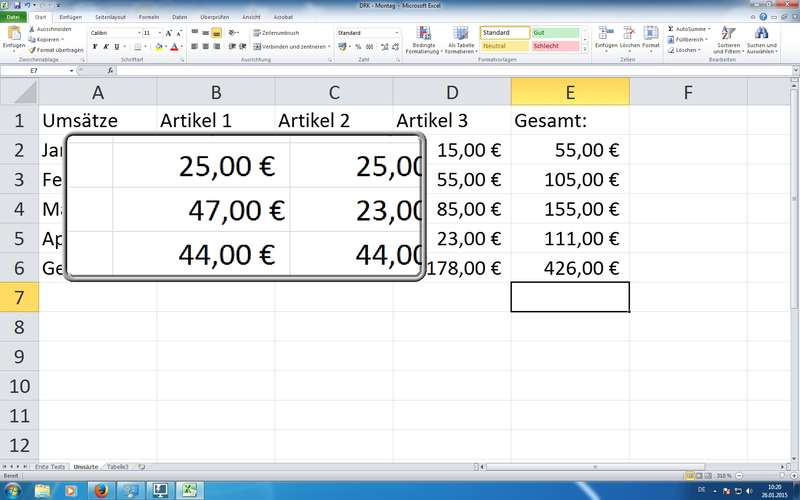Click the accounting currency format icon
800x500 pixels.
click(342, 46)
